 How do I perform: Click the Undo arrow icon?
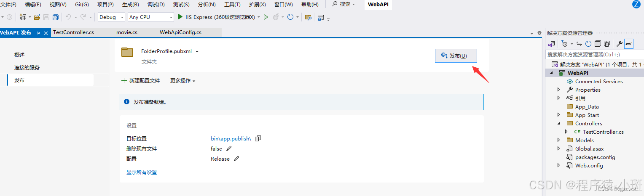[68, 17]
